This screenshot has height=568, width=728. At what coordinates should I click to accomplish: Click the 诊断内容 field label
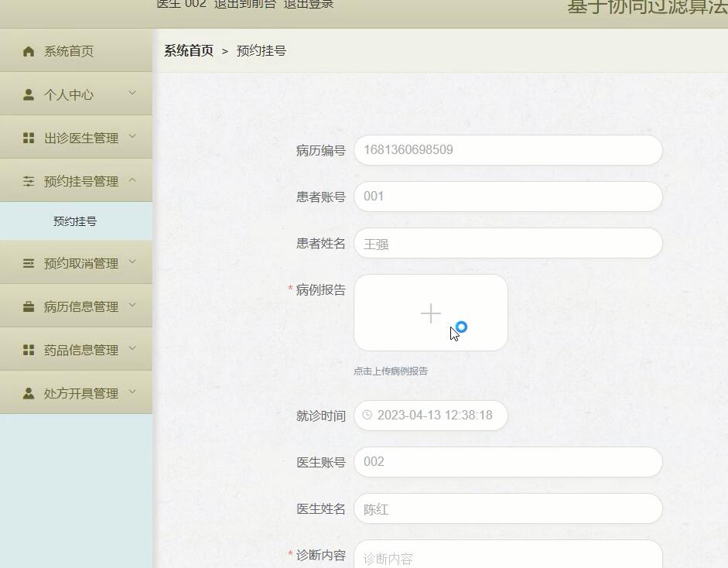click(321, 555)
